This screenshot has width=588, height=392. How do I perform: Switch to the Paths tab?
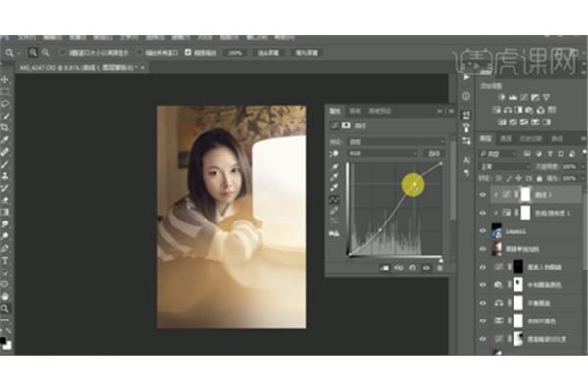557,139
